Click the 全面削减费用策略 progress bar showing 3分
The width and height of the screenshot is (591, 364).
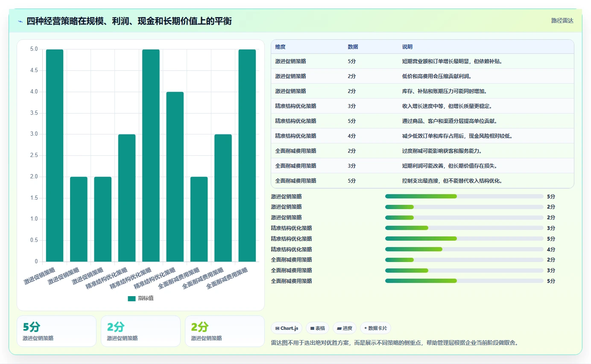pos(464,270)
